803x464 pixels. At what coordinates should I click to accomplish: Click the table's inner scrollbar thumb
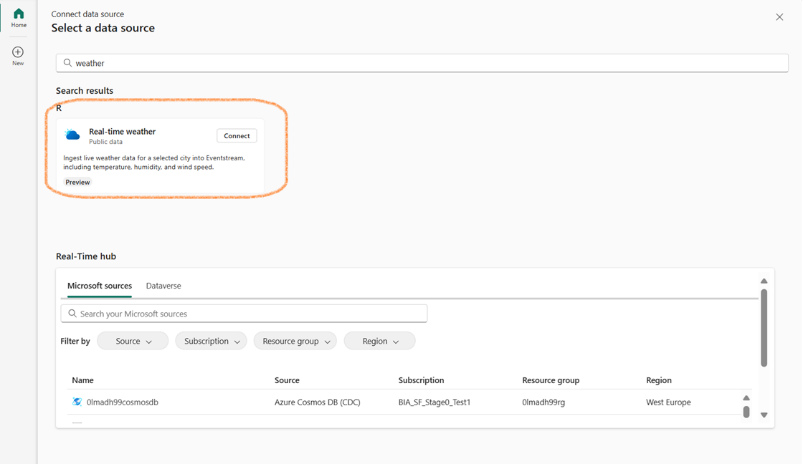[746, 412]
